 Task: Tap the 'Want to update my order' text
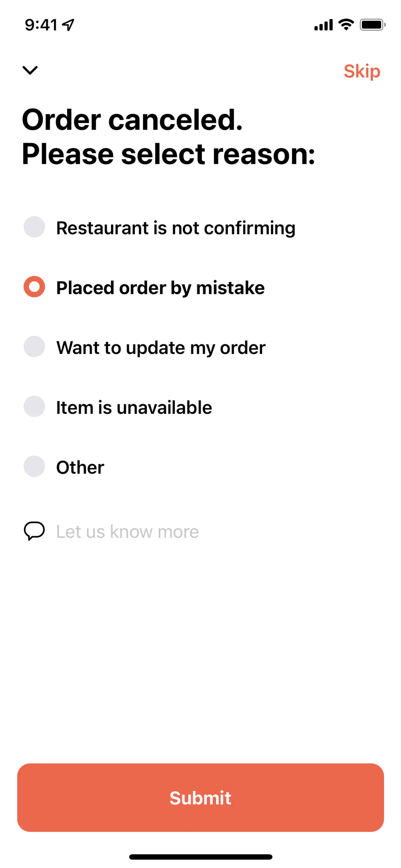point(161,347)
